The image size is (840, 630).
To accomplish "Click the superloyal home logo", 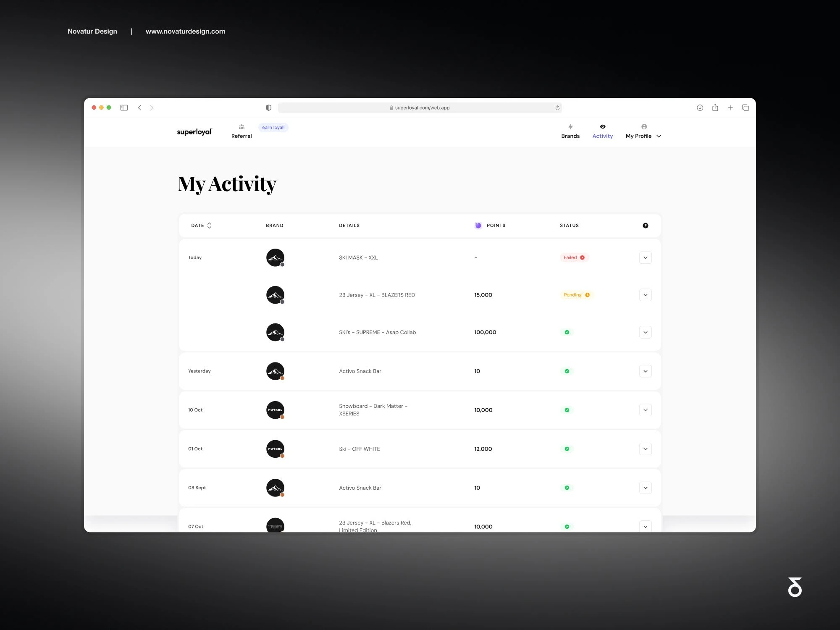I will [x=194, y=132].
